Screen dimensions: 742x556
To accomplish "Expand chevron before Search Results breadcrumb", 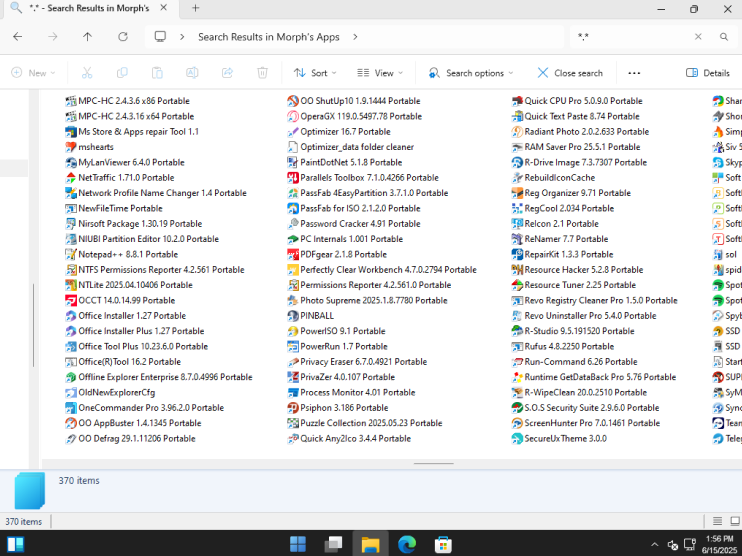I will (182, 37).
